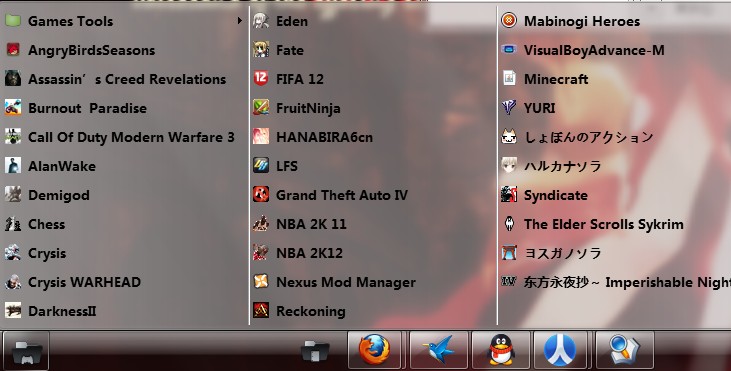Click the games folder taskbar button

[27, 350]
